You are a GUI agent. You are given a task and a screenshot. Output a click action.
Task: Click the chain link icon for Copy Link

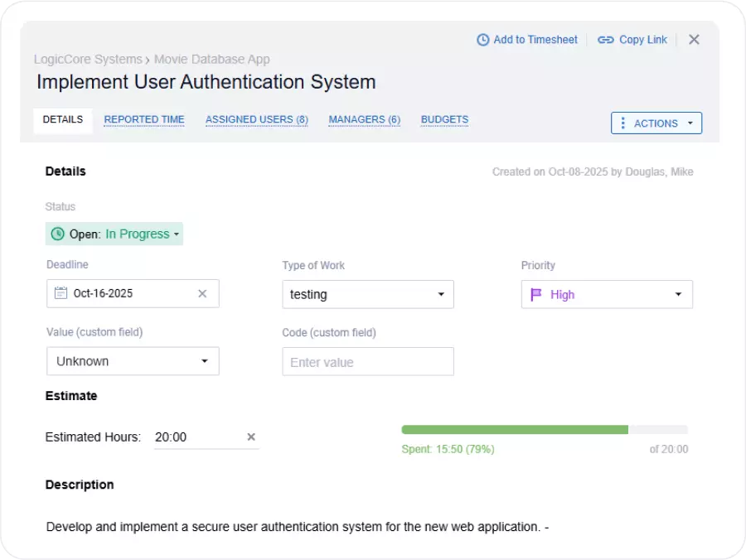pos(606,40)
